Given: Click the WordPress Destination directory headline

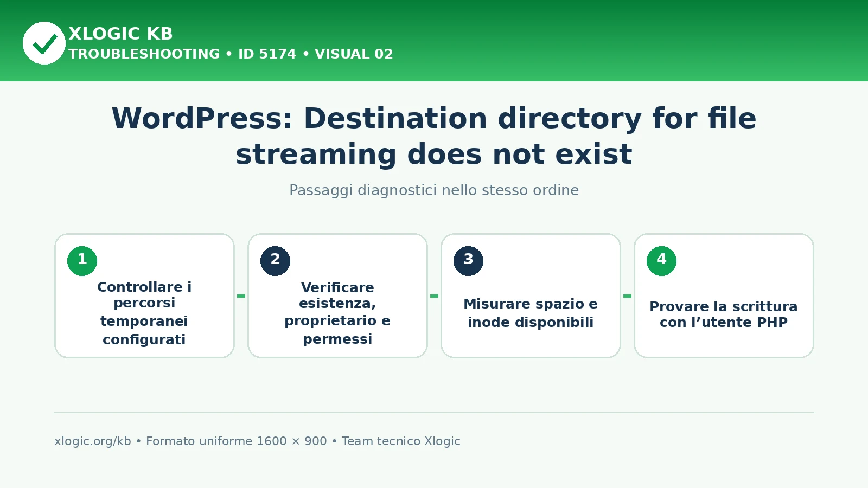Looking at the screenshot, I should (x=434, y=136).
